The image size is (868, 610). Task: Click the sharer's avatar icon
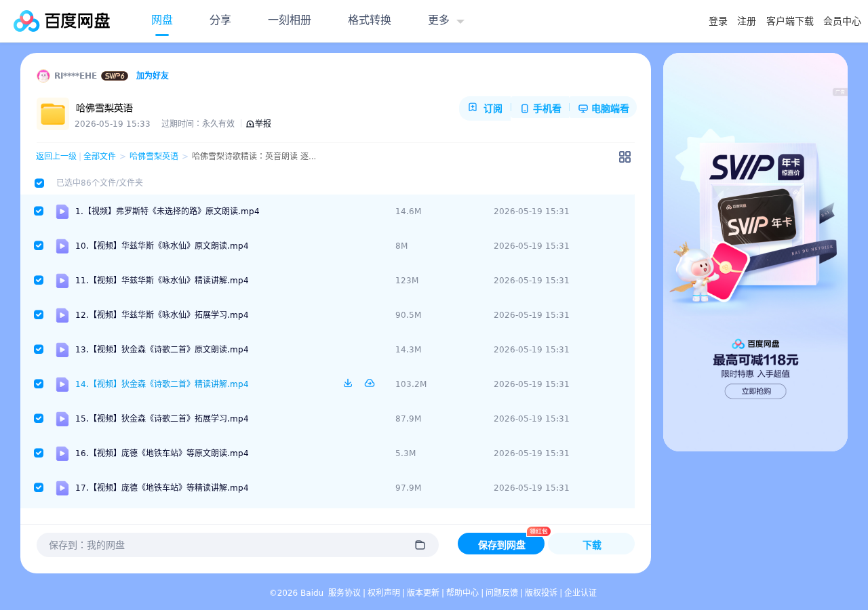[x=43, y=76]
